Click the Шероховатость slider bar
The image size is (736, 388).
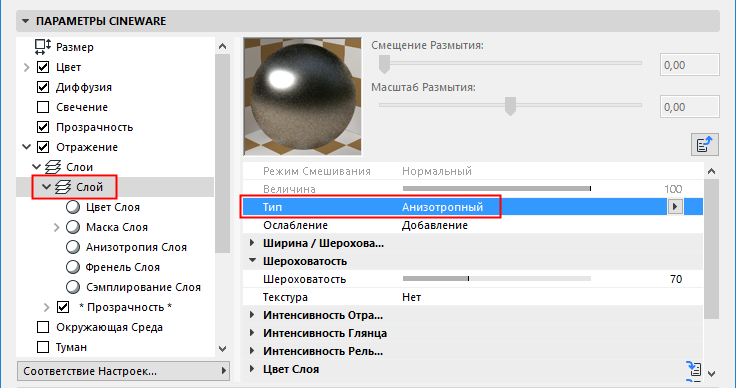tap(497, 279)
